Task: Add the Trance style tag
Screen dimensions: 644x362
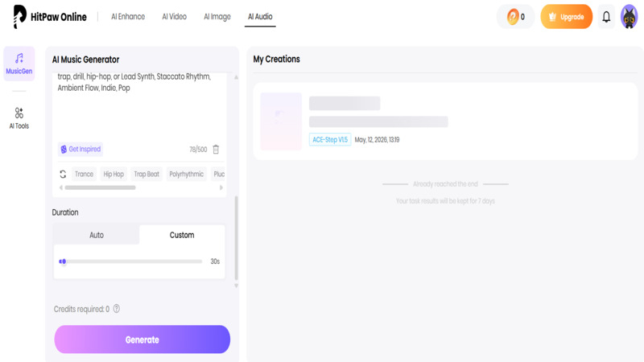Action: pyautogui.click(x=84, y=174)
